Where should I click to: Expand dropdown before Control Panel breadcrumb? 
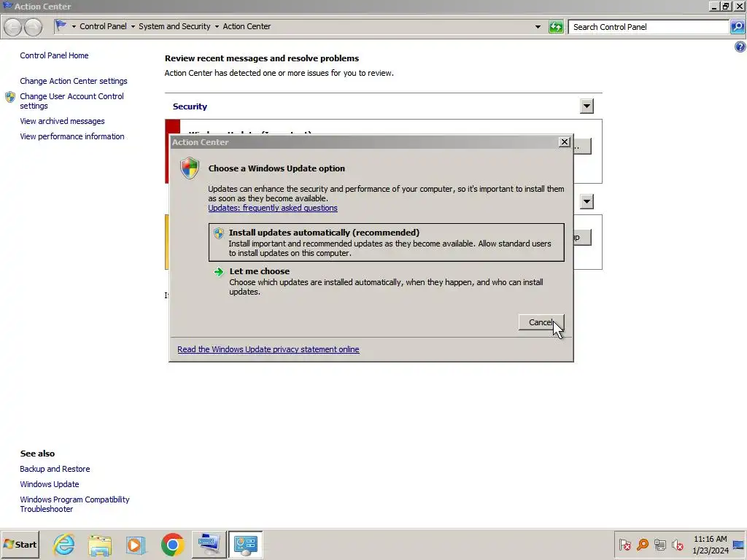click(74, 27)
